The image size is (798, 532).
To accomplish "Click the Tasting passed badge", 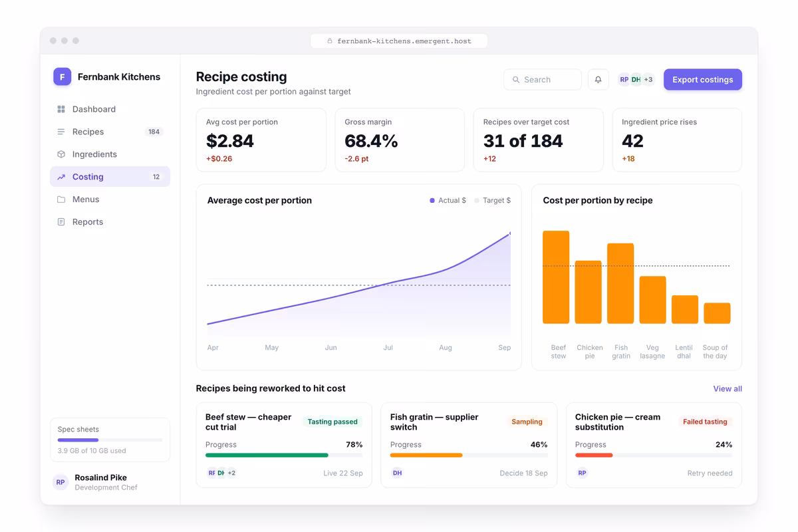I will (332, 422).
